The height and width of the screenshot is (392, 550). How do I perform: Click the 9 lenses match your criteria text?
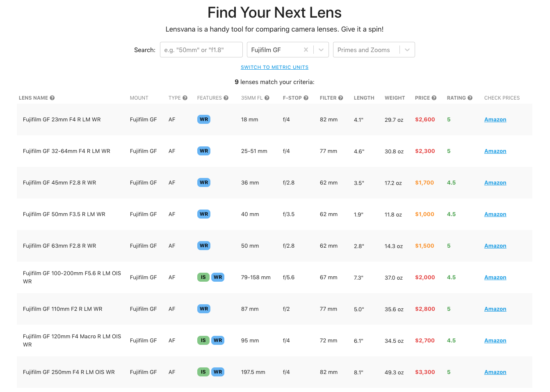274,82
